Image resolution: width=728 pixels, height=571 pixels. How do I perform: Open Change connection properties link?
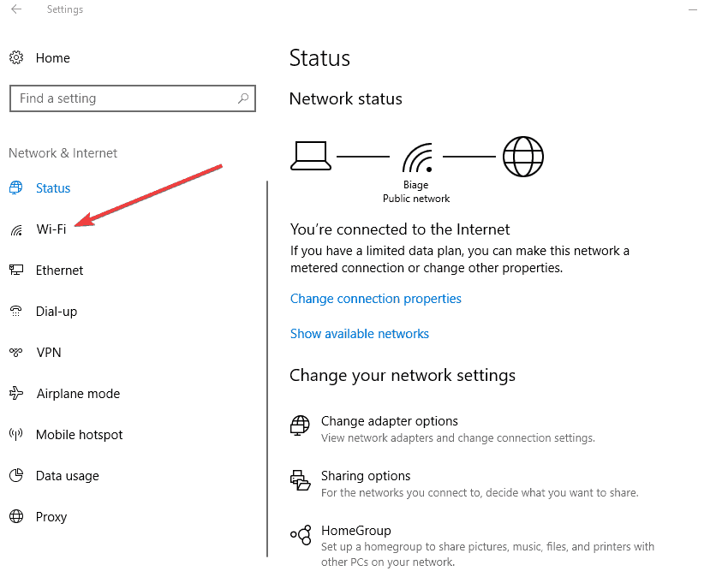376,299
